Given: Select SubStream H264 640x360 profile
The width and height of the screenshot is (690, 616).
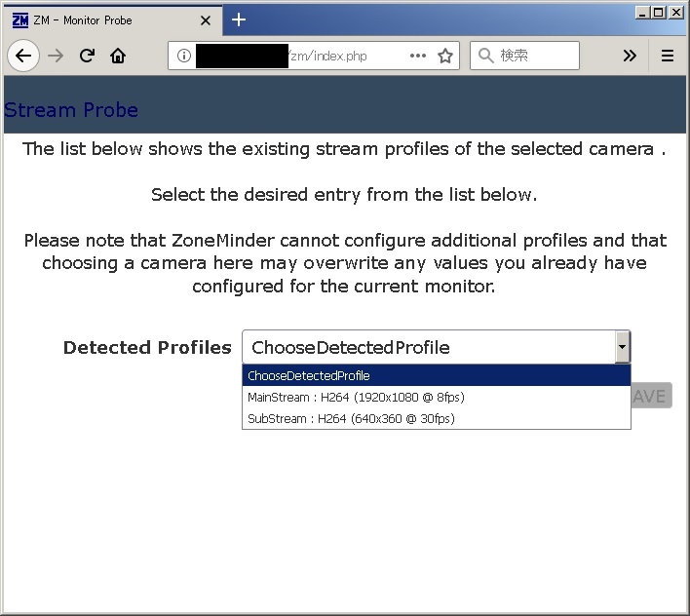Looking at the screenshot, I should [437, 418].
